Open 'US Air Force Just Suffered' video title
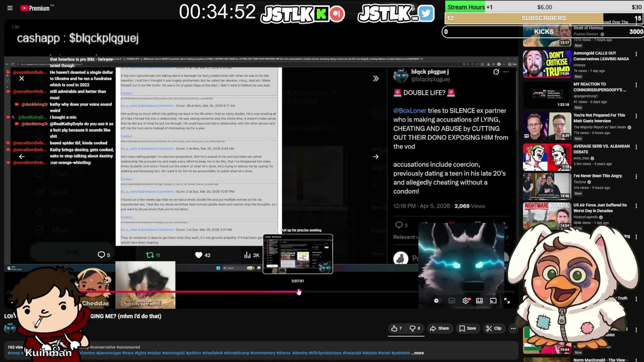 click(600, 208)
